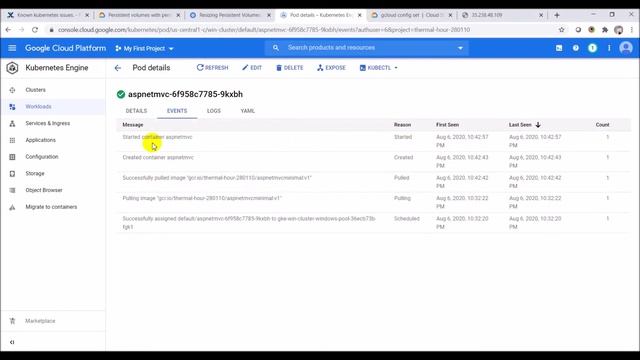
Task: Collapse the left sidebar panel
Action: coord(12,342)
